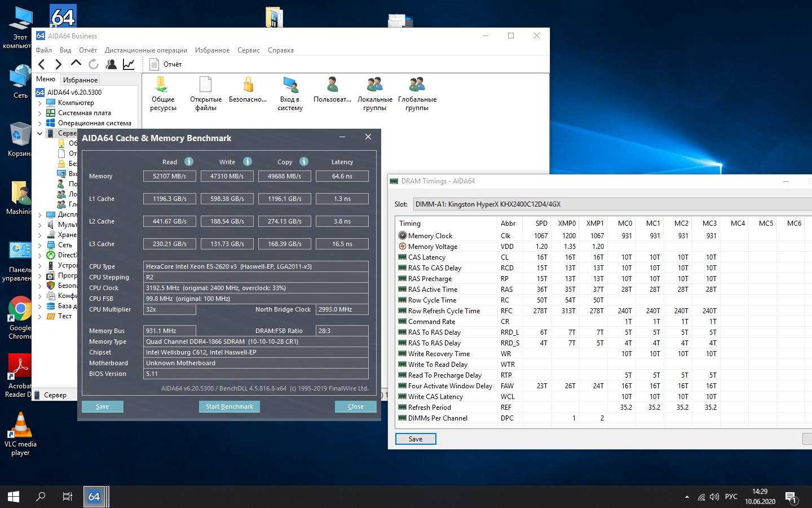Click the back navigation arrow in AIDA64 toolbar
Viewport: 812px width, 508px height.
click(41, 64)
